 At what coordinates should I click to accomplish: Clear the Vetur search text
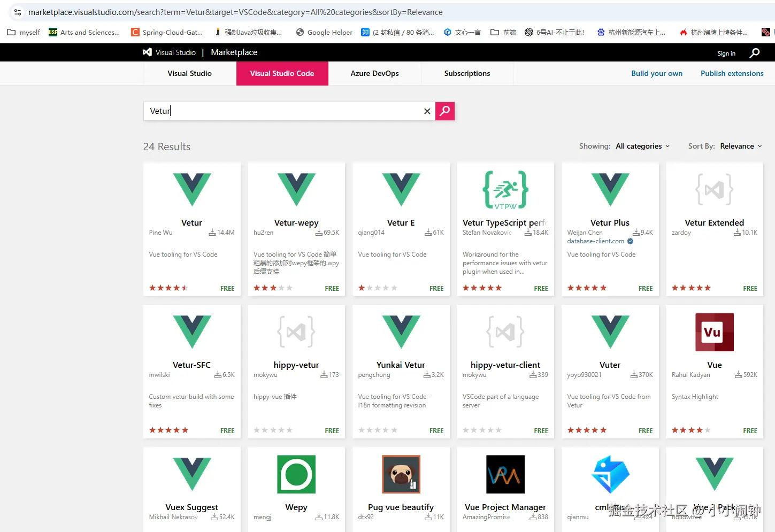click(427, 111)
